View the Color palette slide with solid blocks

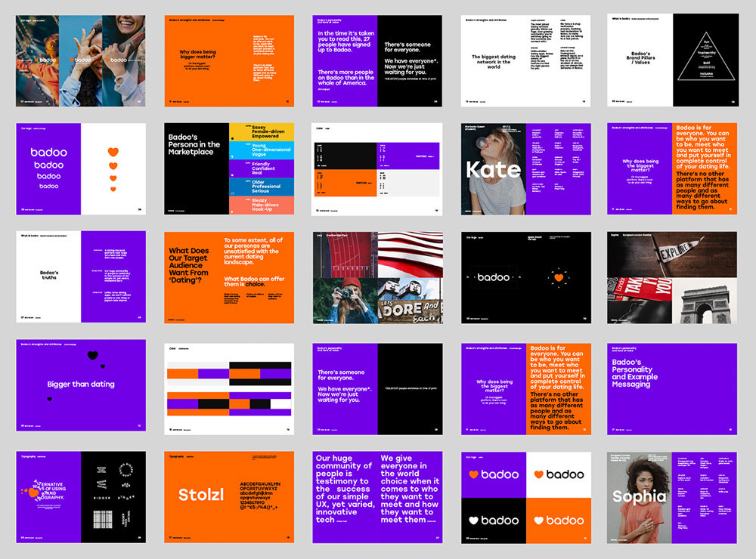point(377,168)
